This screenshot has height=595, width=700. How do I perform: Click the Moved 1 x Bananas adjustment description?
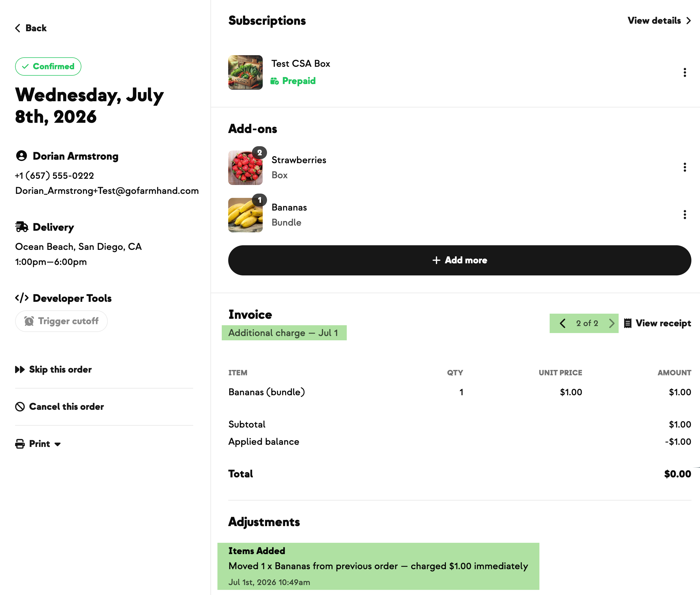pyautogui.click(x=378, y=566)
